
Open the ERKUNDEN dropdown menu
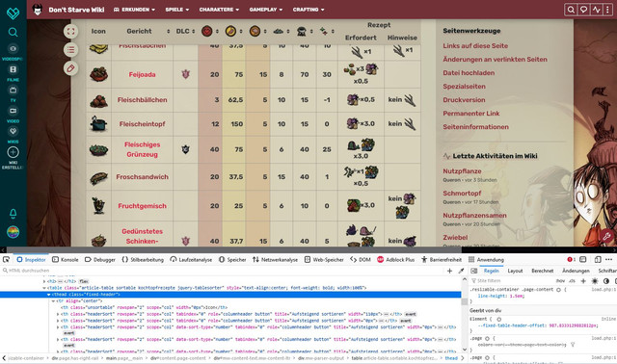click(x=134, y=10)
